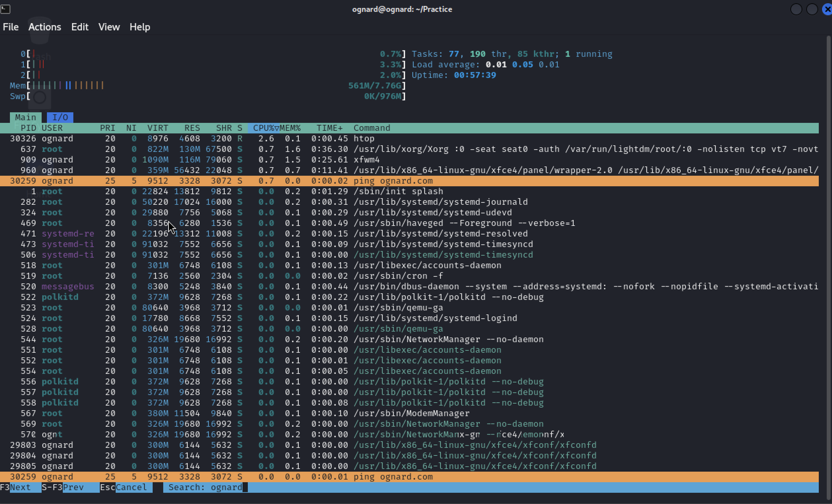The height and width of the screenshot is (504, 832).
Task: Select the xfce4 panel wrapper-2.0 row
Action: [409, 170]
